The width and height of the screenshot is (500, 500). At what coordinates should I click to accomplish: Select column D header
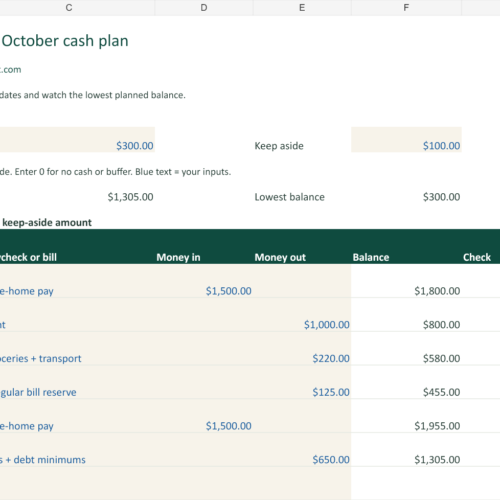[204, 8]
